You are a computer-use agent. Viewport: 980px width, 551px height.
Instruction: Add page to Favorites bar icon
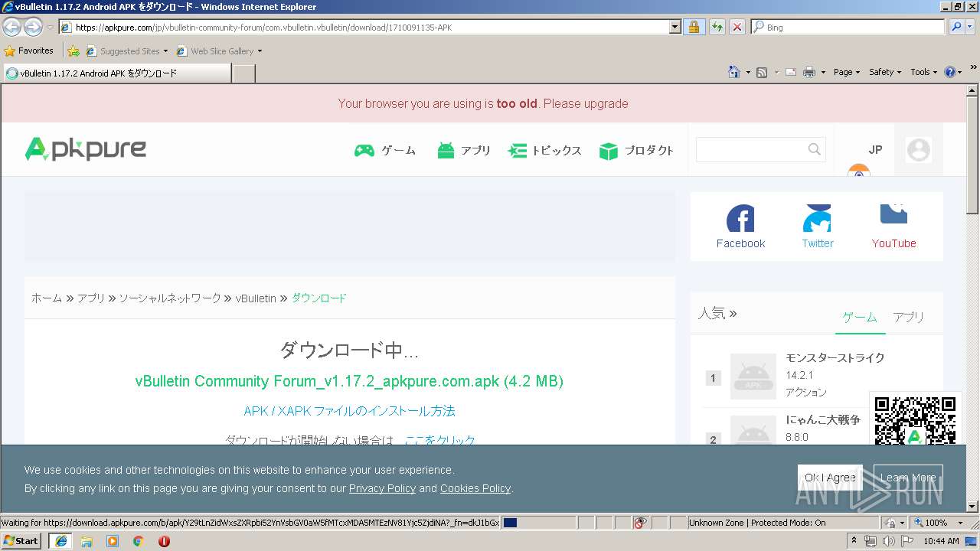73,51
